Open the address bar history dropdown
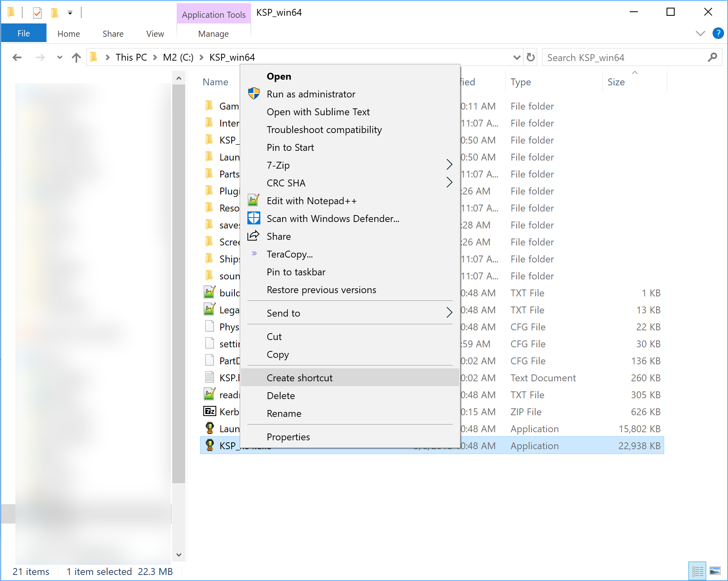The width and height of the screenshot is (728, 581). pyautogui.click(x=517, y=57)
